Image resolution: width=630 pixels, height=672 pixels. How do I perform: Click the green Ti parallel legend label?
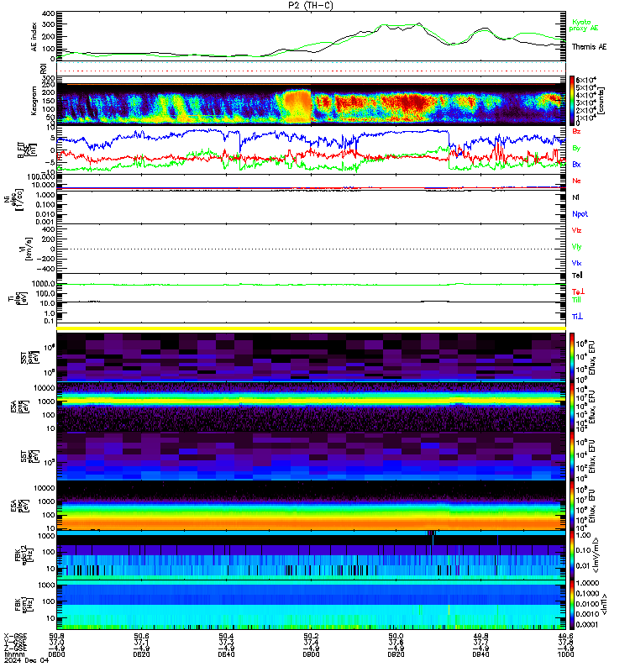(x=576, y=300)
